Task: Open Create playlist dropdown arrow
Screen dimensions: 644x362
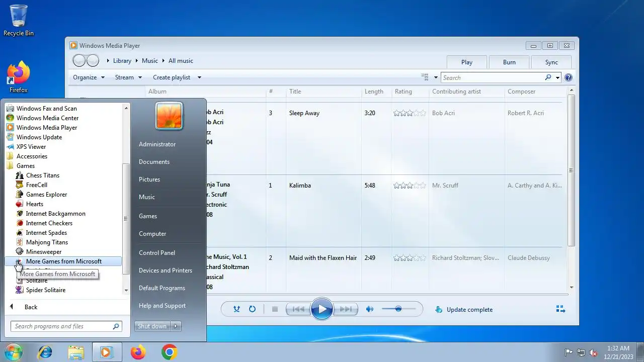Action: (x=199, y=77)
